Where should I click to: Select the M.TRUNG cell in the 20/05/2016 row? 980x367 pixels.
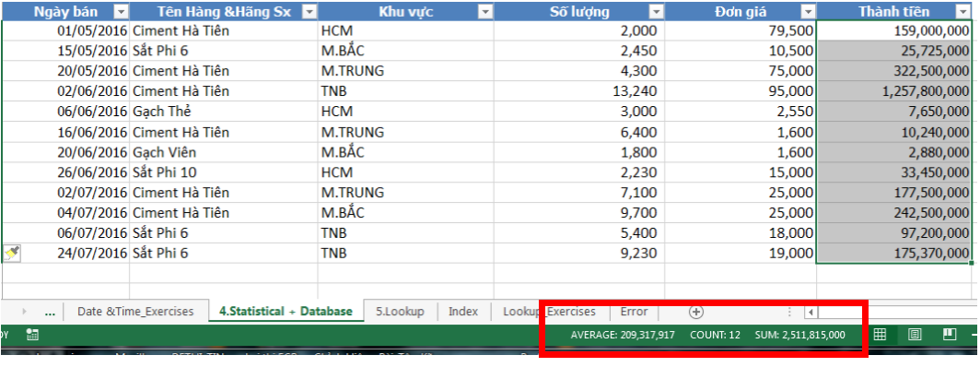(405, 71)
